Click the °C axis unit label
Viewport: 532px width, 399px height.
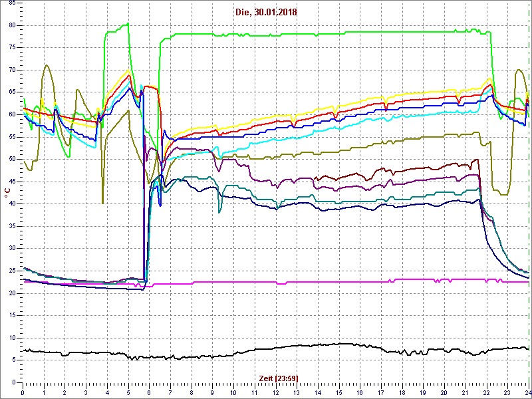tap(7, 194)
